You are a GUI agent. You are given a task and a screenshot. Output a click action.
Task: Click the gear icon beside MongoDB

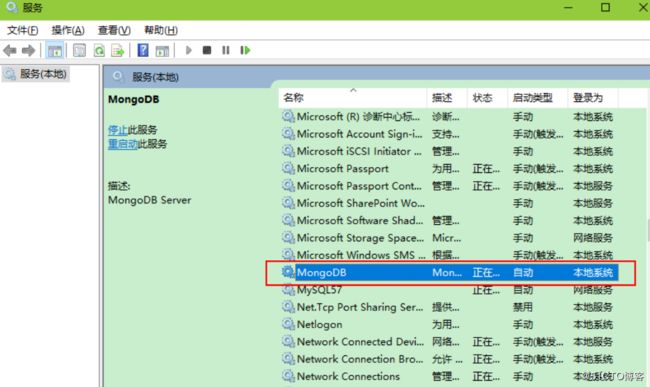[288, 272]
